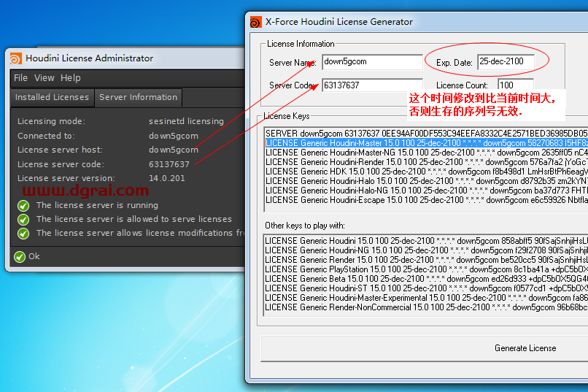This screenshot has width=588, height=392.
Task: Select the Houdini-Halo-NG license line
Action: click(x=426, y=191)
